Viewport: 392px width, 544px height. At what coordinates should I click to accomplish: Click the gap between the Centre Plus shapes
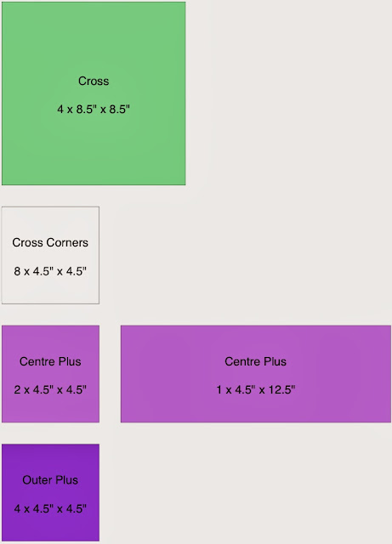point(110,374)
